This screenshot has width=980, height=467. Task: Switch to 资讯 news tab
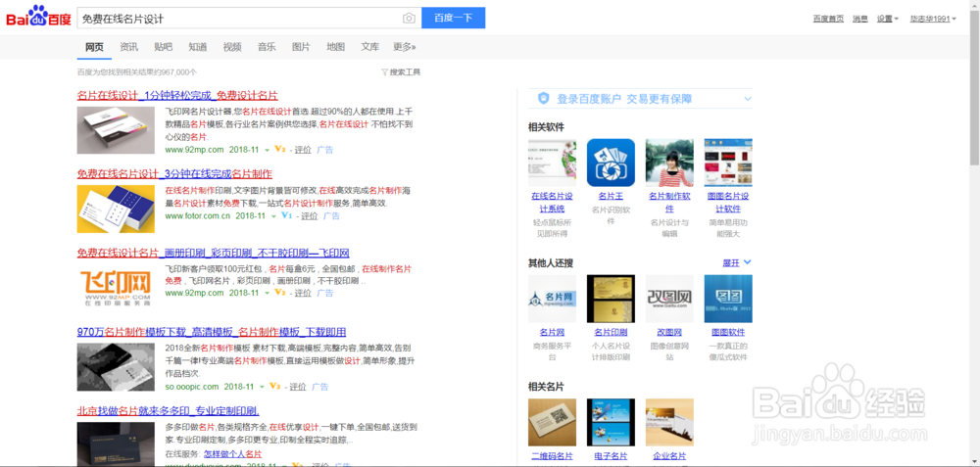click(128, 47)
